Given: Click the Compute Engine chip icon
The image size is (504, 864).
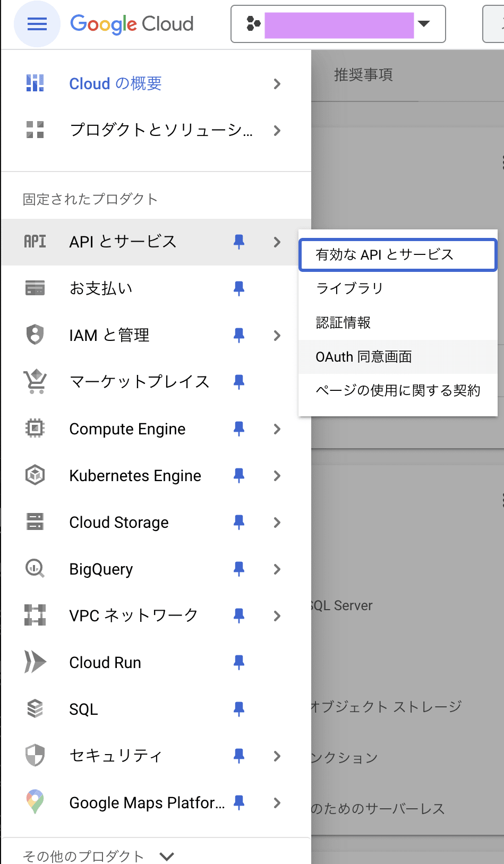Looking at the screenshot, I should pyautogui.click(x=35, y=428).
